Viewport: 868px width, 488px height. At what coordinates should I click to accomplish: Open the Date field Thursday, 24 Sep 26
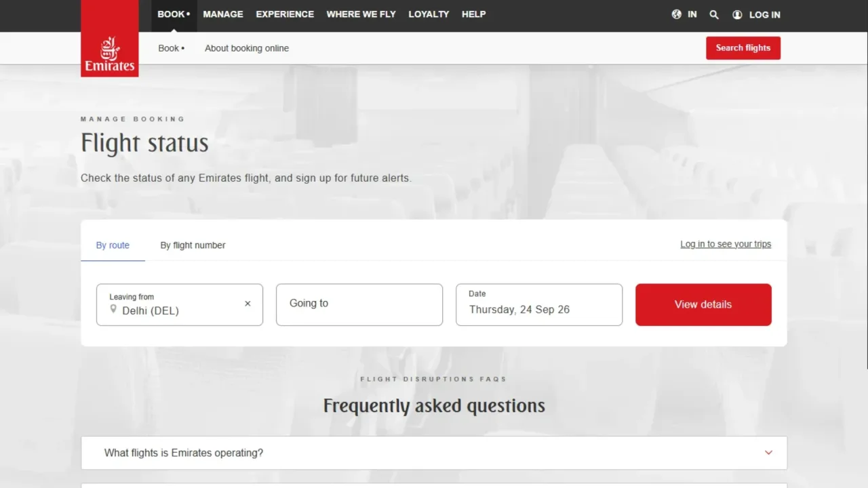pyautogui.click(x=539, y=304)
